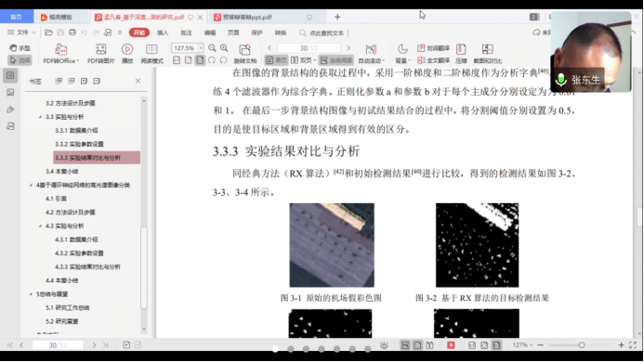Start slideshow with 播放 icon

127,49
